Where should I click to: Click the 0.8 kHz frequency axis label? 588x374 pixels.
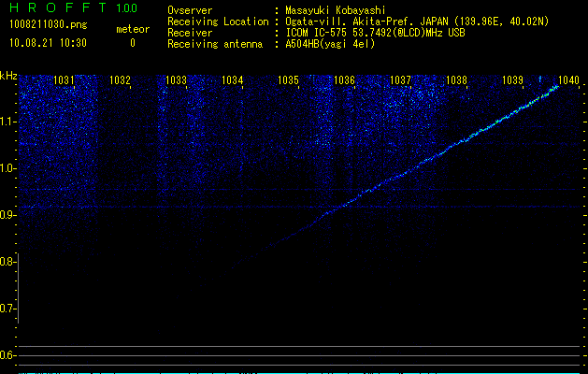[7, 262]
